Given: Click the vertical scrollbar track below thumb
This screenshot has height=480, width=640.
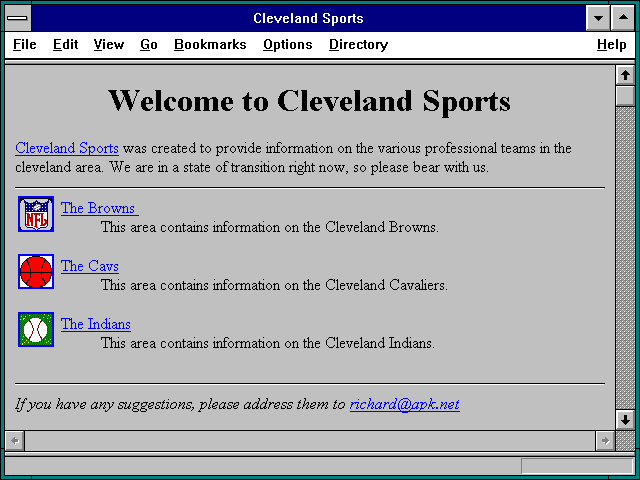Looking at the screenshot, I should 625,257.
